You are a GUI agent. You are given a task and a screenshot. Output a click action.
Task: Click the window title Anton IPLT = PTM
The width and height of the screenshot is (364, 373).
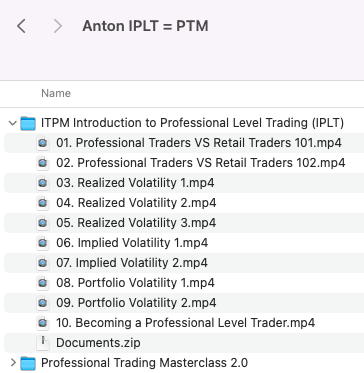point(145,26)
